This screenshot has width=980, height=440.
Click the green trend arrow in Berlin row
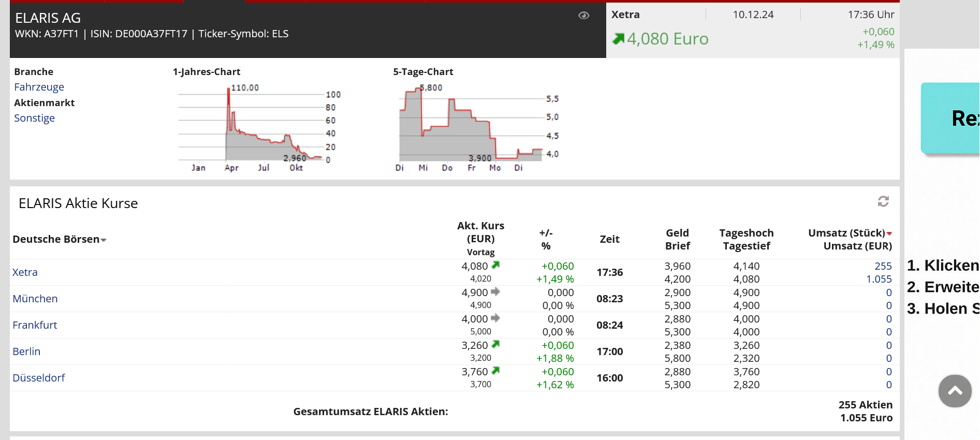(495, 345)
